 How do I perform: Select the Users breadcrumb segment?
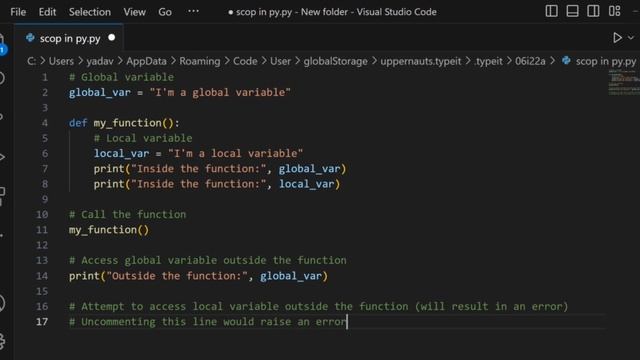(61, 61)
